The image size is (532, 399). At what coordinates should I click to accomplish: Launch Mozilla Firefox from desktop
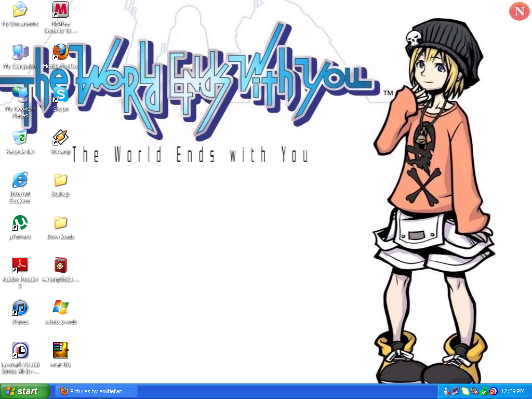coord(60,52)
